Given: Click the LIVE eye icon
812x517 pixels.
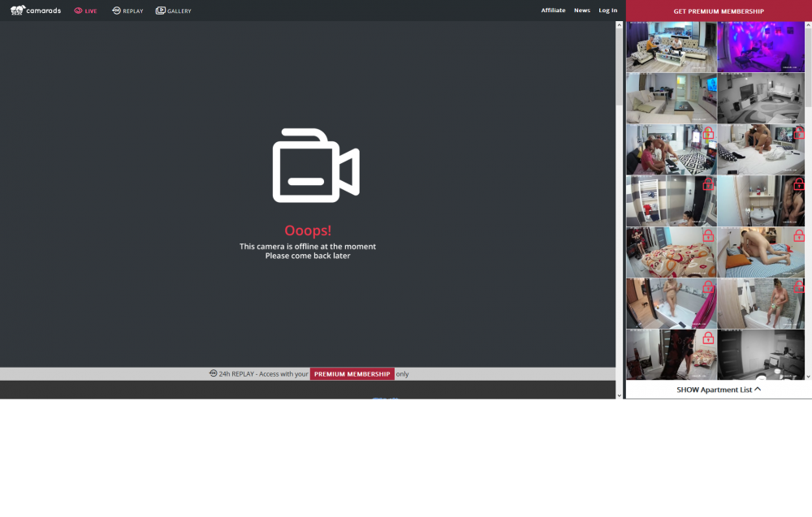Looking at the screenshot, I should coord(78,11).
